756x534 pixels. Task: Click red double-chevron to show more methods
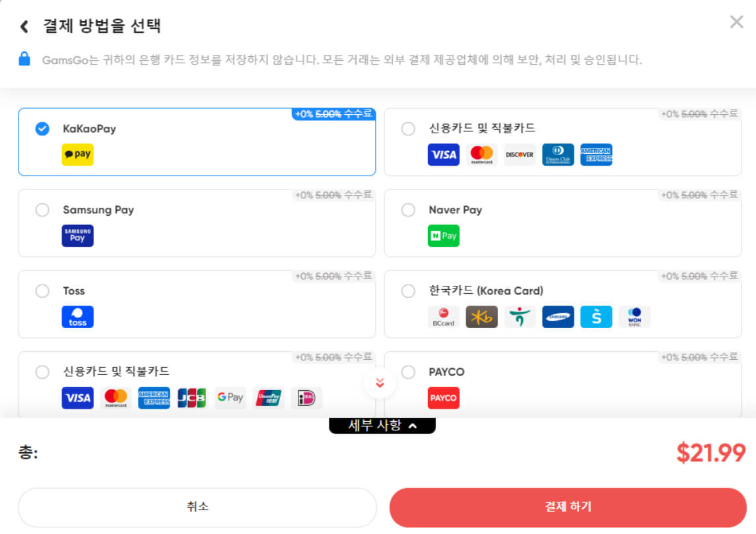coord(380,383)
